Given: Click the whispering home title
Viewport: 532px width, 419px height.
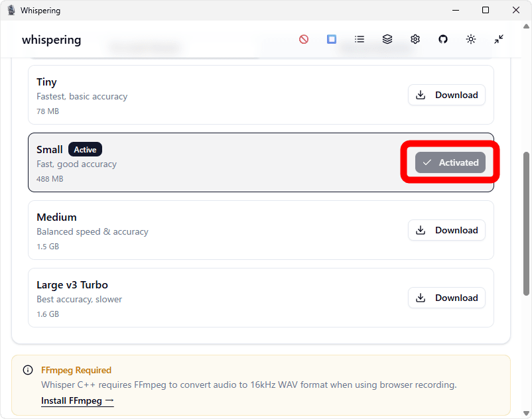Looking at the screenshot, I should [x=51, y=40].
